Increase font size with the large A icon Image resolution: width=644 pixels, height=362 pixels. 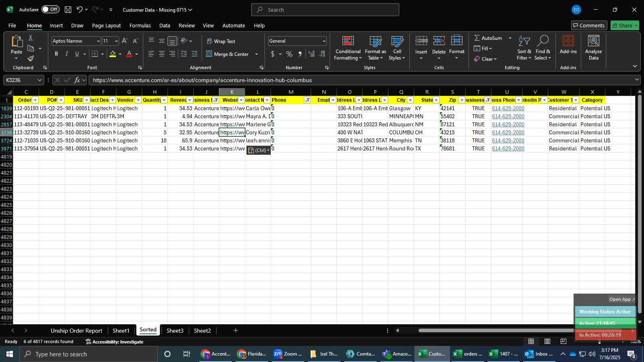(x=125, y=41)
